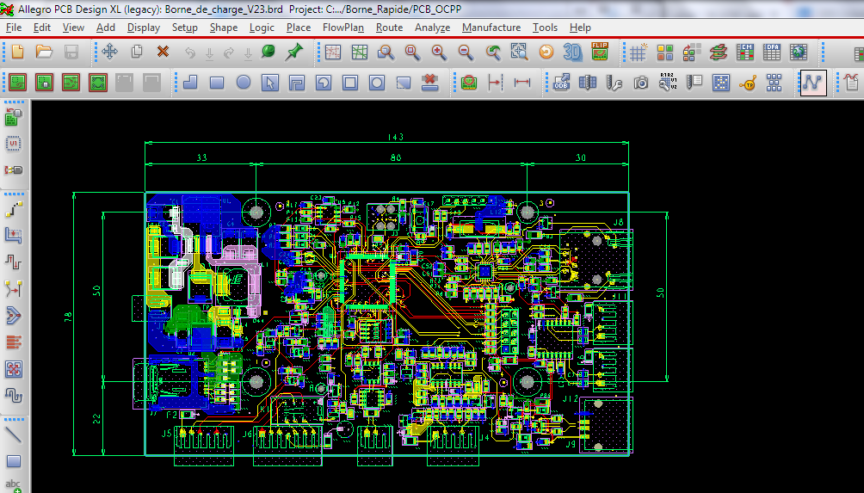Click the highlighted zigzag route icon

point(813,83)
